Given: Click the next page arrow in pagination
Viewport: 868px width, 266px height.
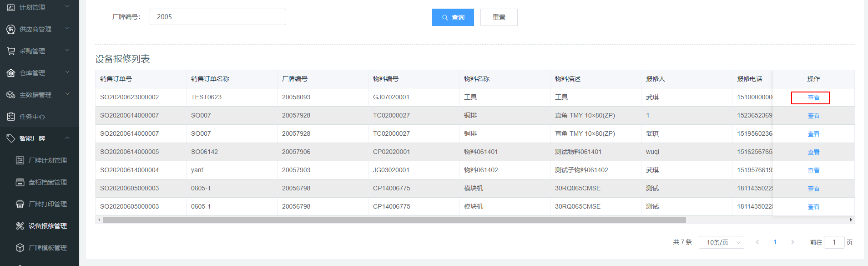Looking at the screenshot, I should (x=792, y=242).
